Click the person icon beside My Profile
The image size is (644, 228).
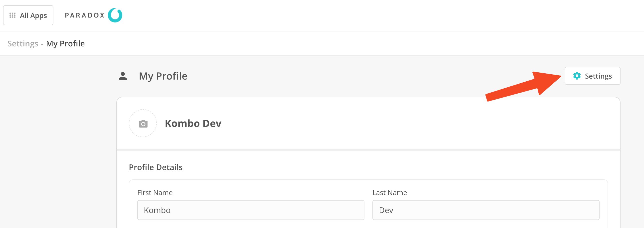(x=123, y=76)
